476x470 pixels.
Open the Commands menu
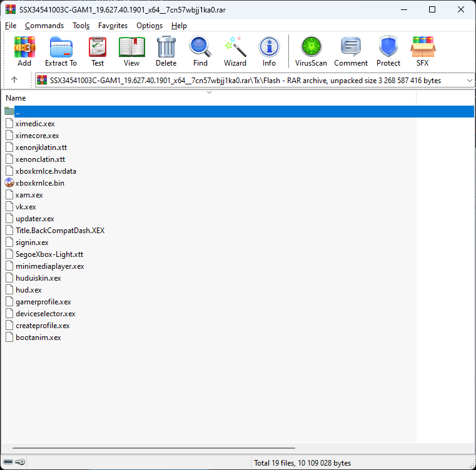(44, 26)
